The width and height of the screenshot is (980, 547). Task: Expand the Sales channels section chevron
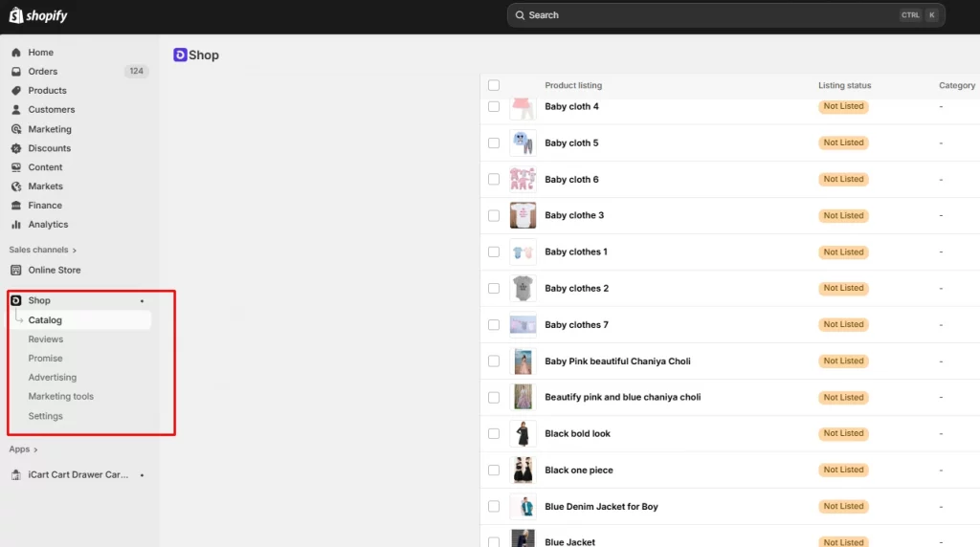point(75,251)
